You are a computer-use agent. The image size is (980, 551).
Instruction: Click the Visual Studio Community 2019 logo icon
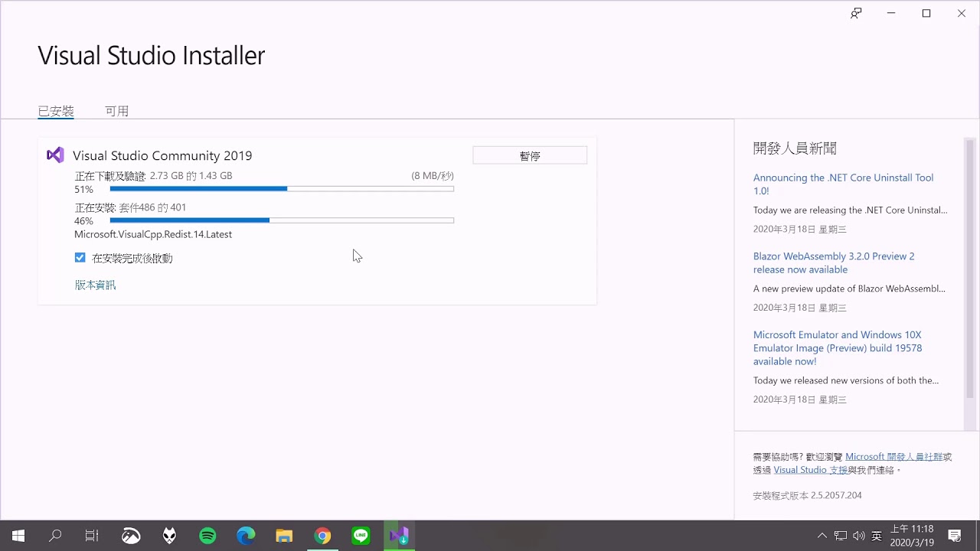tap(55, 155)
